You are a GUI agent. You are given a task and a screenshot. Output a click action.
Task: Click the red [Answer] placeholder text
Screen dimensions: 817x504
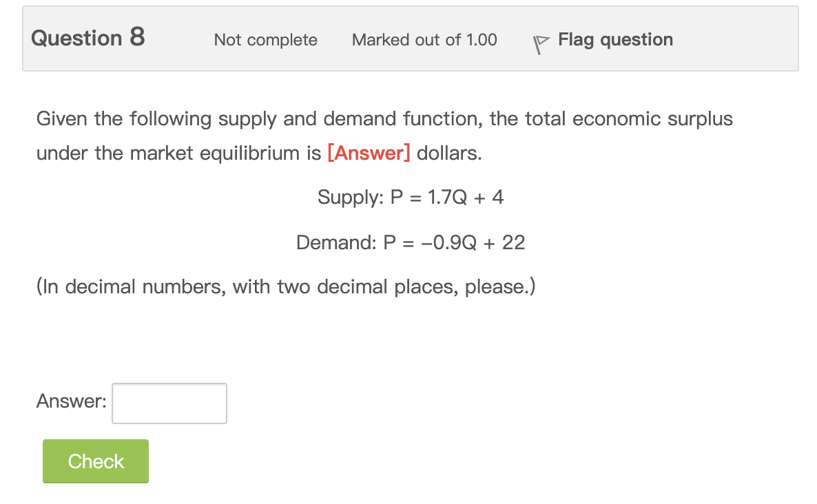pos(369,153)
